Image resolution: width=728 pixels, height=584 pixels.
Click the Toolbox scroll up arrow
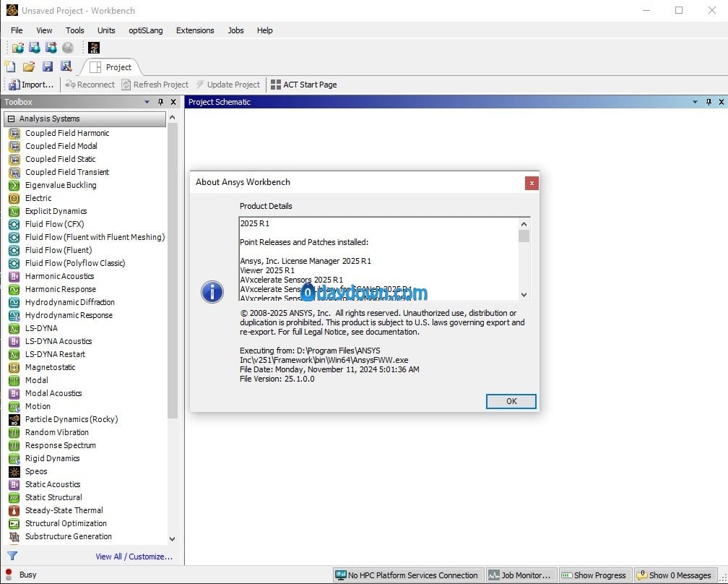coord(172,118)
